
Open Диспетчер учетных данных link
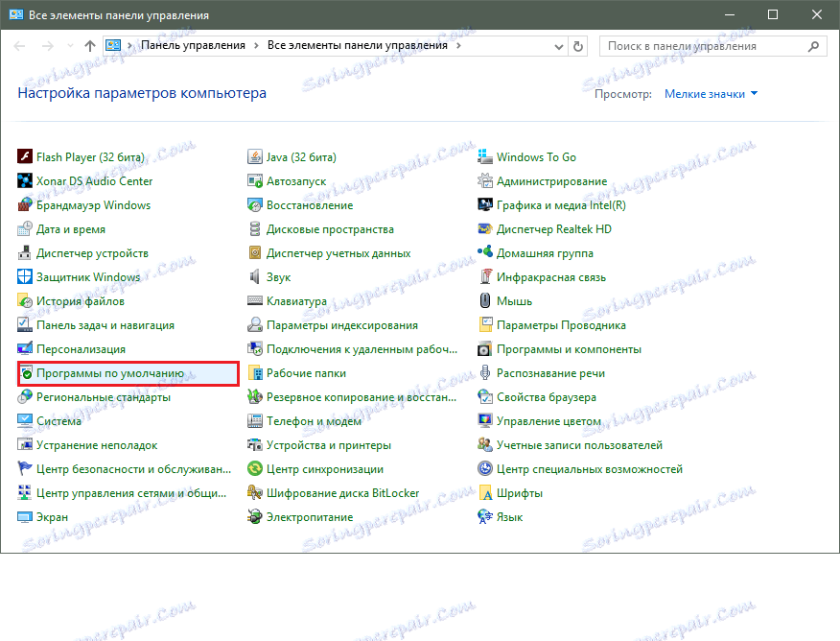pos(338,253)
